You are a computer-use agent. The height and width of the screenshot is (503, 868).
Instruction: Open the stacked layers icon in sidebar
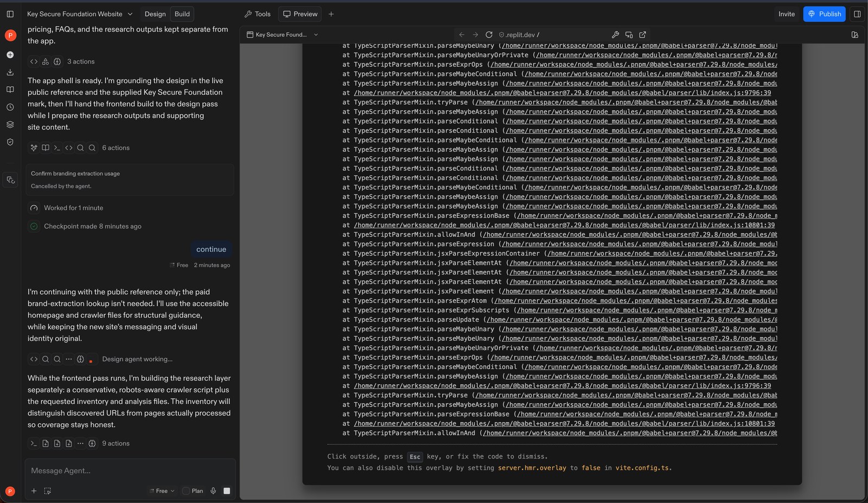pyautogui.click(x=10, y=125)
